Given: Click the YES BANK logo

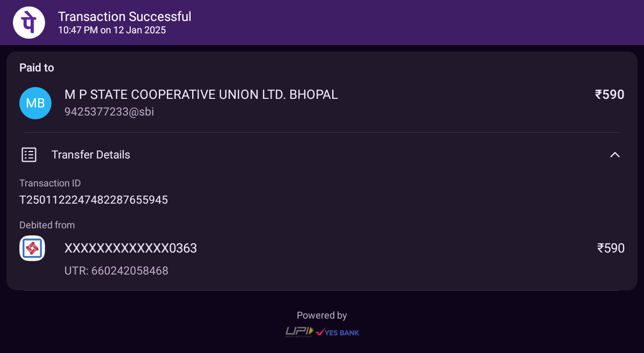Looking at the screenshot, I should pyautogui.click(x=338, y=333).
